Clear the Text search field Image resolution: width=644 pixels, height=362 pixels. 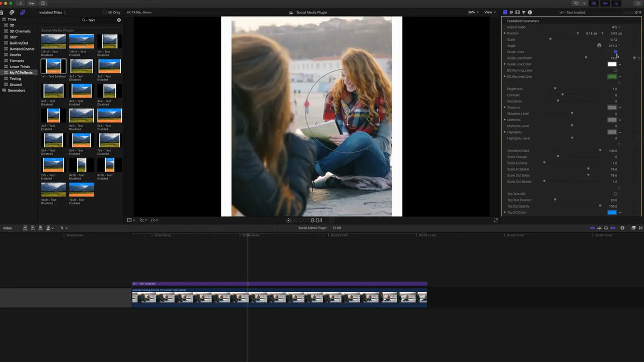pyautogui.click(x=119, y=20)
